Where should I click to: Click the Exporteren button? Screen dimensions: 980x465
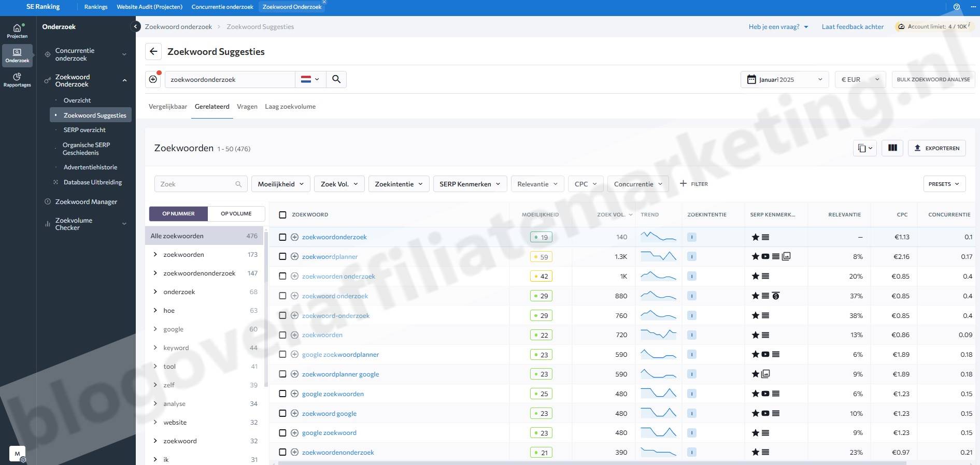(936, 148)
